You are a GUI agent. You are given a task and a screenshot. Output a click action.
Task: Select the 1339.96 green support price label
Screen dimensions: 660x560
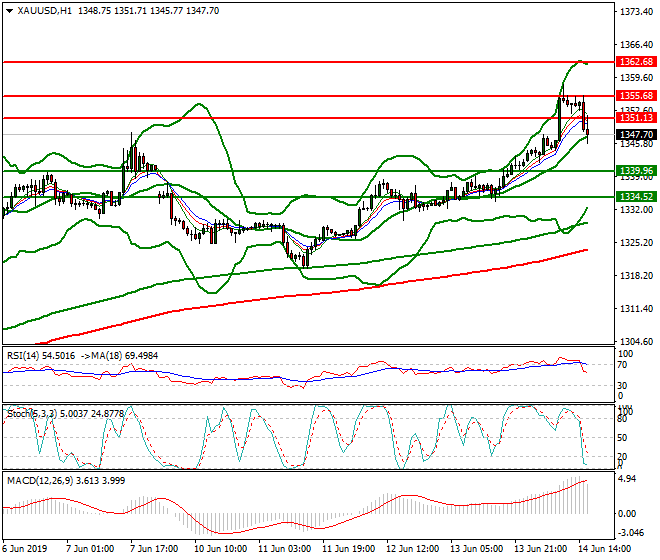(x=636, y=171)
